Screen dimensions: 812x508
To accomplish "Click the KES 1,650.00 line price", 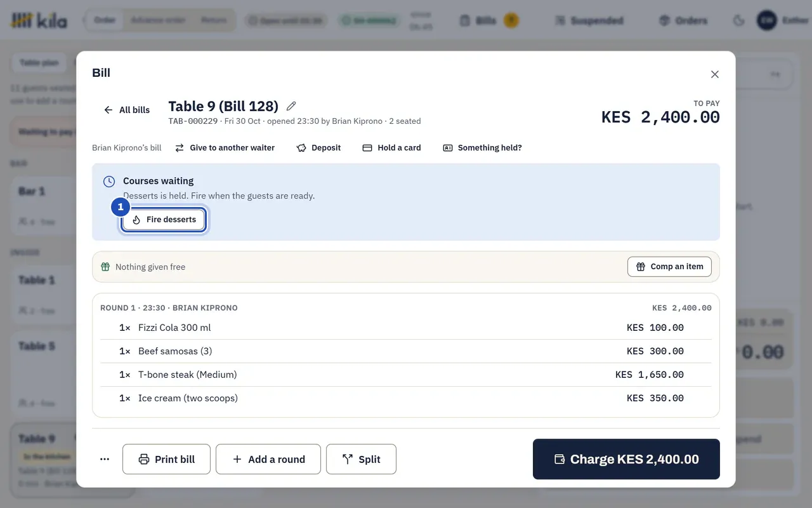I will pos(650,375).
